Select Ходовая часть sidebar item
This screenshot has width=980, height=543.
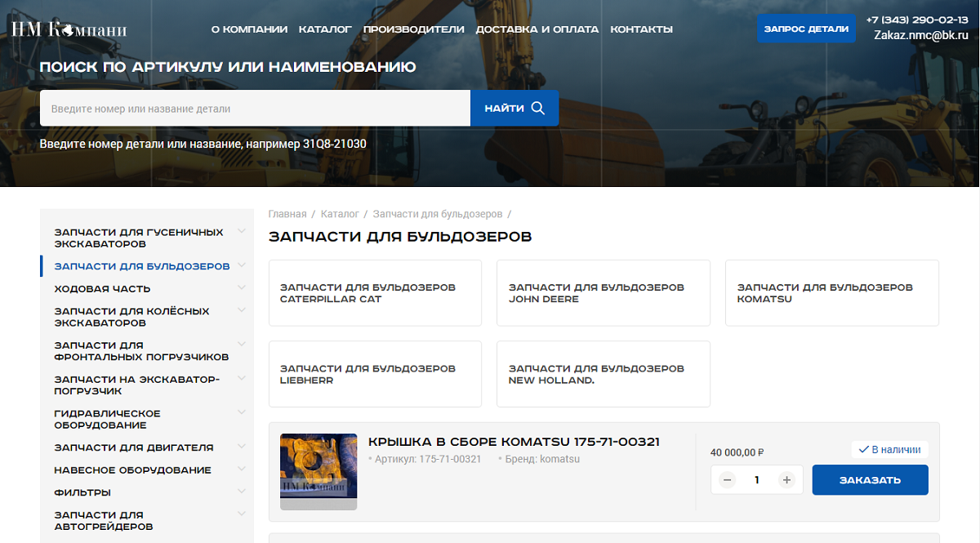click(x=102, y=288)
